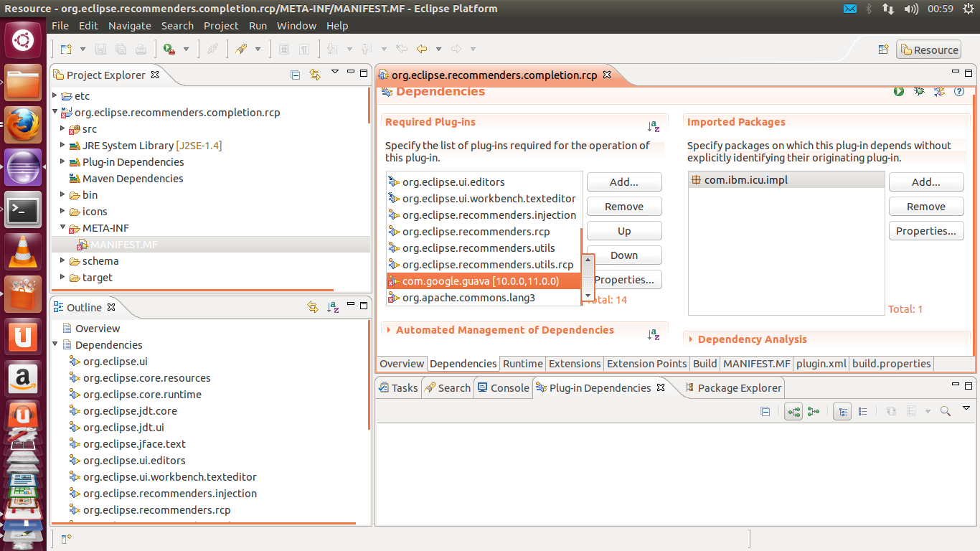980x551 pixels.
Task: Click Add in Imported Packages
Action: coord(926,182)
